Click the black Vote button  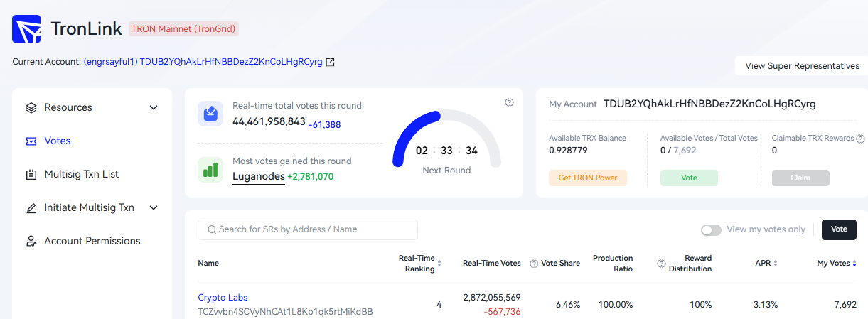tap(839, 229)
